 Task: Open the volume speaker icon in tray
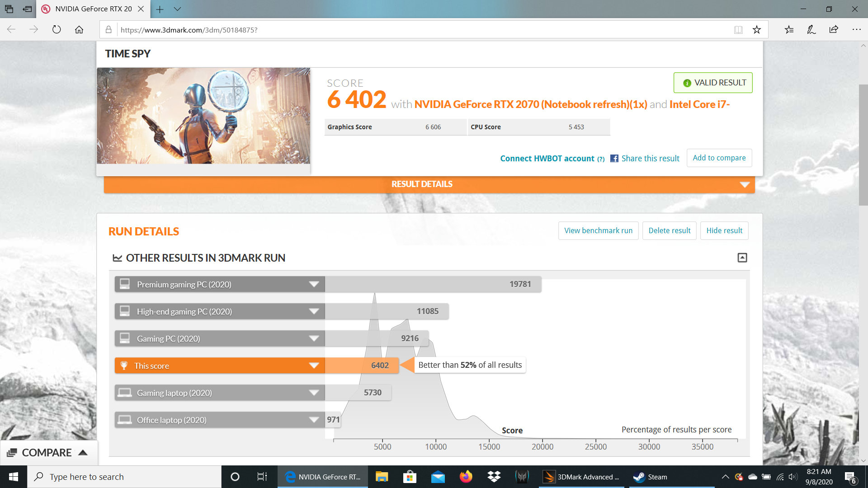pos(793,477)
